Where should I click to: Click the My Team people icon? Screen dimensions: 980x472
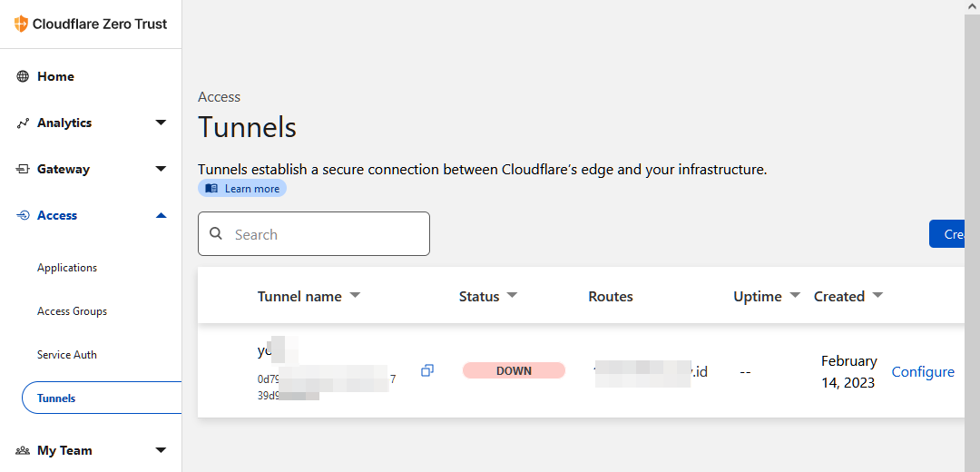(x=24, y=451)
